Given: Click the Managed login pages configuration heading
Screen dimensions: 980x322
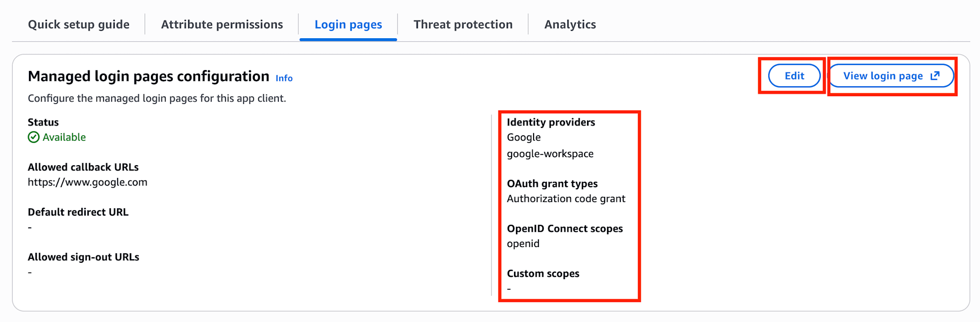Looking at the screenshot, I should (x=148, y=76).
